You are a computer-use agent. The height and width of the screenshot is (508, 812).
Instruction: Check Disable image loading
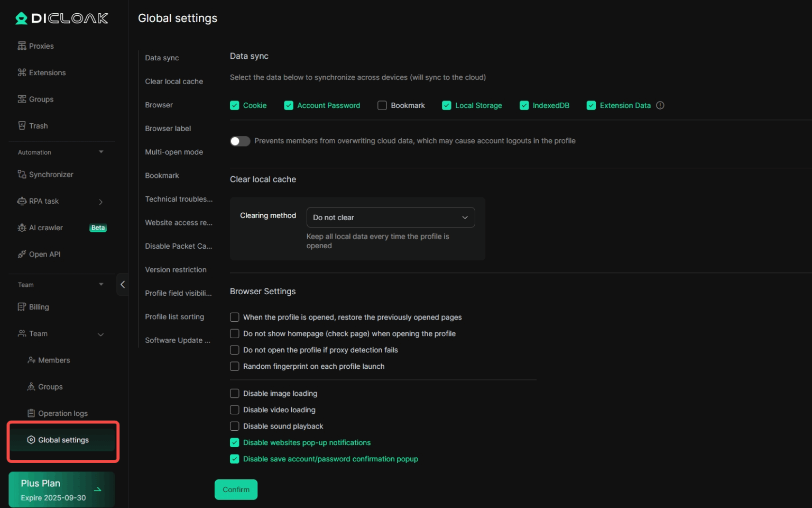click(235, 394)
